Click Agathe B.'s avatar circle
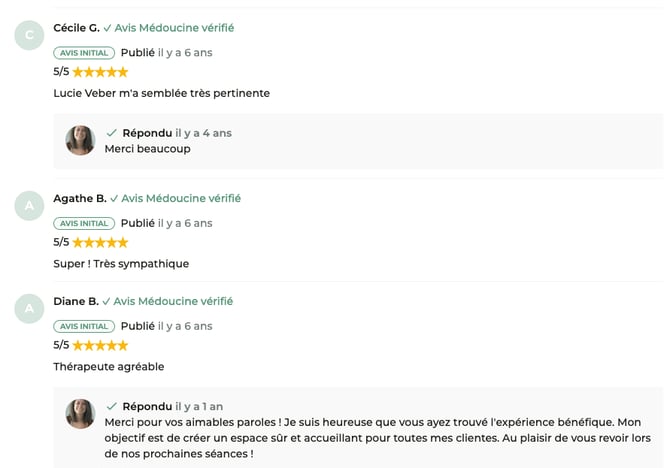This screenshot has width=670, height=468. pyautogui.click(x=29, y=206)
